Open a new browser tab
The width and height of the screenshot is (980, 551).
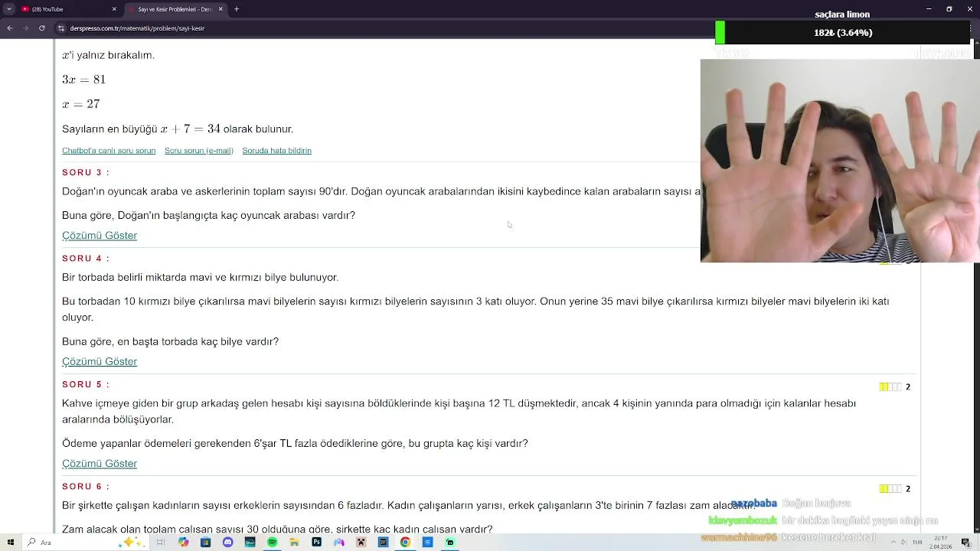click(x=237, y=9)
